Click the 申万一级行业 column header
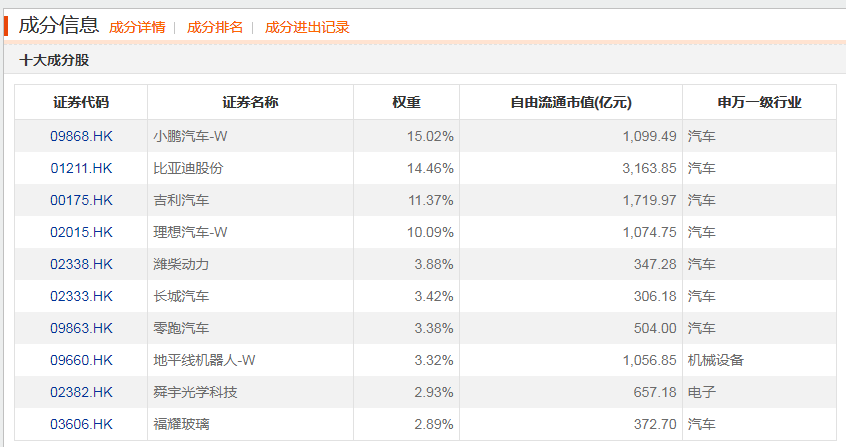The image size is (846, 447). (x=760, y=102)
